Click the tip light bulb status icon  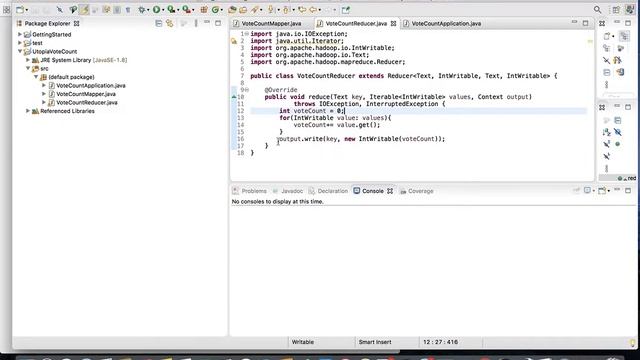[632, 342]
